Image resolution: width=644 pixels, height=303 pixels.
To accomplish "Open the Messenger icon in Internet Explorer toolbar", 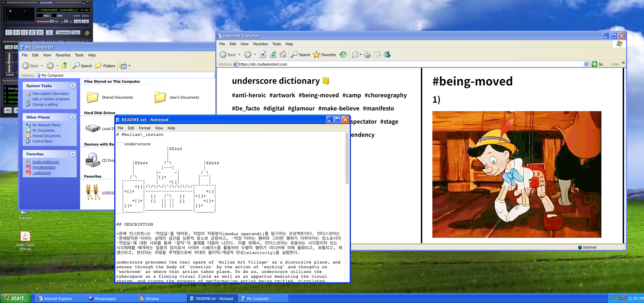I will [387, 54].
